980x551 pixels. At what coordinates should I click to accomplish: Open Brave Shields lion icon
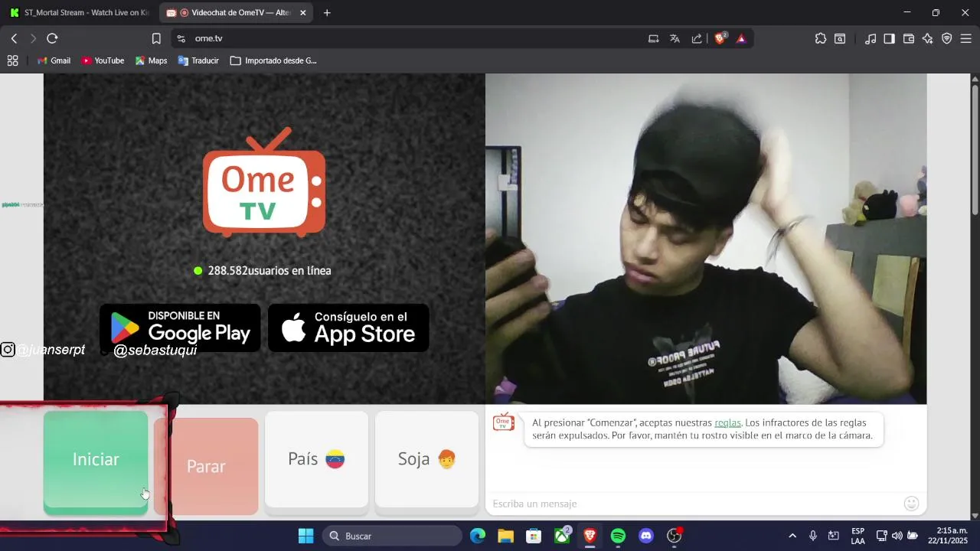pyautogui.click(x=720, y=38)
